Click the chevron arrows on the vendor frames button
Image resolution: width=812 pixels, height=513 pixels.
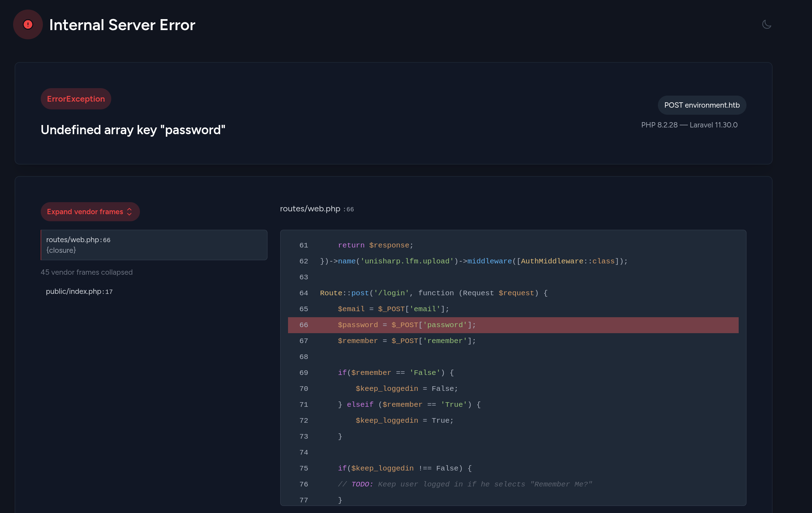[130, 212]
